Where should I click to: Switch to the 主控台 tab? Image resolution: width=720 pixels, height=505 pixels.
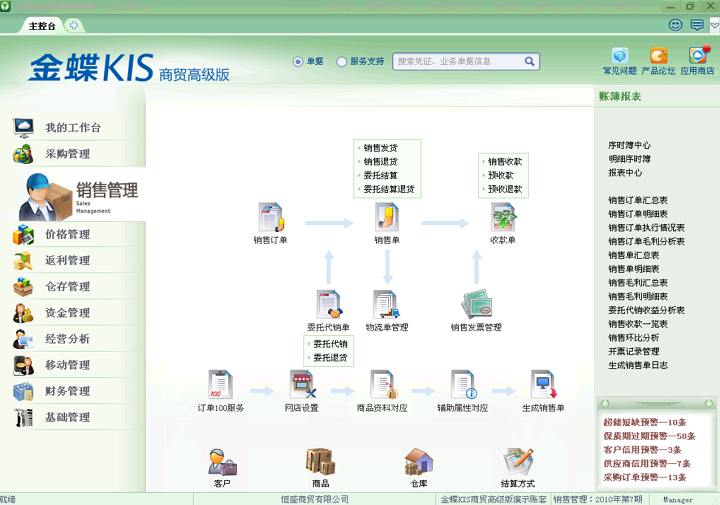(42, 26)
